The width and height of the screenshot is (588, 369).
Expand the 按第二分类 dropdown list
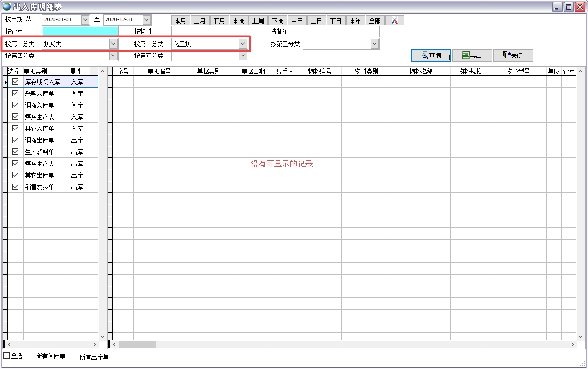[x=243, y=44]
